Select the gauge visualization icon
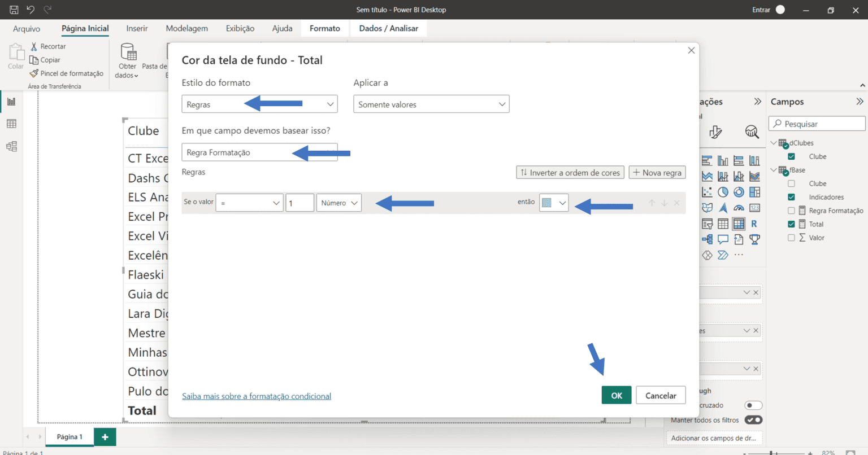 [739, 208]
